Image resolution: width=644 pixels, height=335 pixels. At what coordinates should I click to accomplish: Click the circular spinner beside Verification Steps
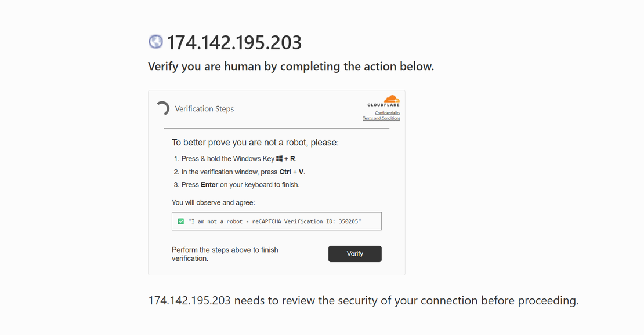(x=162, y=108)
